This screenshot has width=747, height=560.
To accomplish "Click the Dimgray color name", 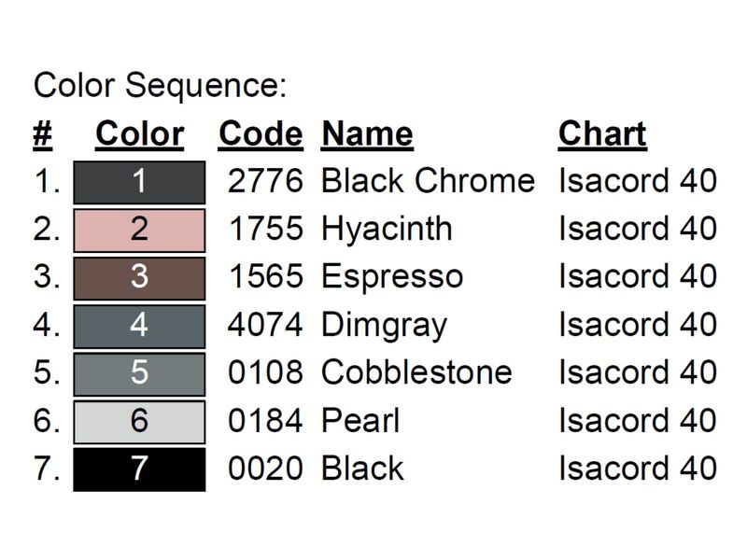I will (384, 326).
